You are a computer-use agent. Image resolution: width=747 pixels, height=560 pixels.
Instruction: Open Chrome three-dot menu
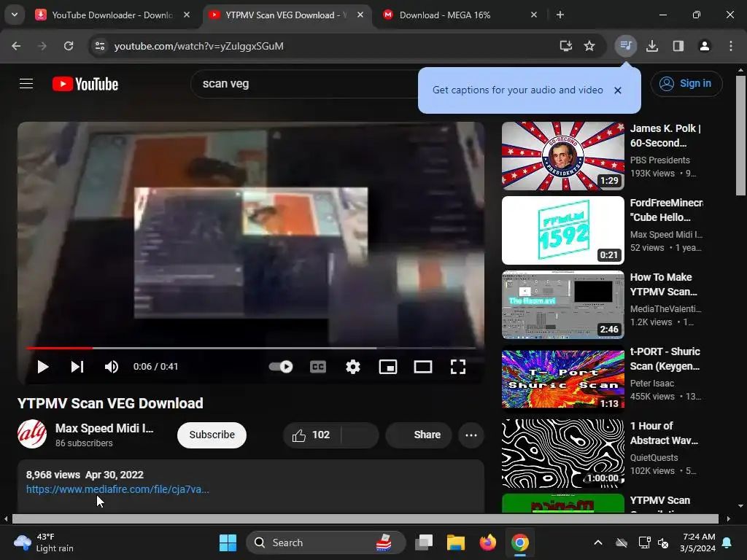click(x=731, y=46)
